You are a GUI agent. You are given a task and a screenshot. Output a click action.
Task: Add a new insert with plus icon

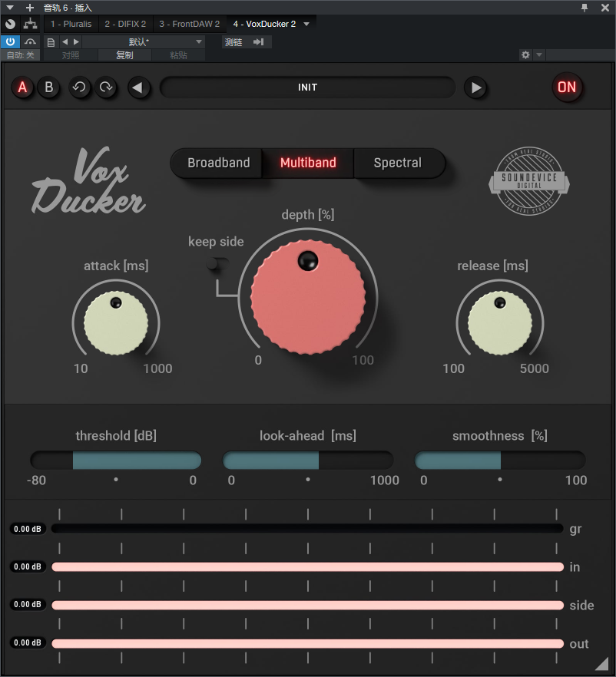click(x=30, y=8)
